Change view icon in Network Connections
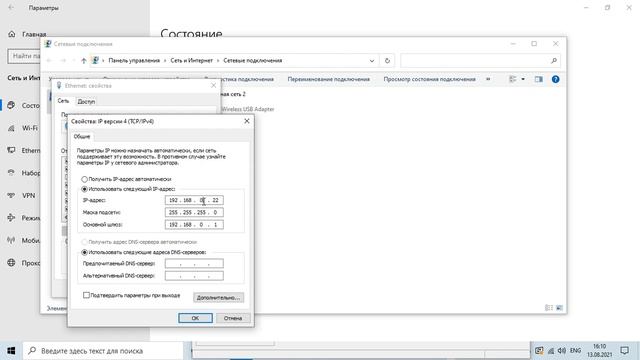Screen dimensions: 640x360 click(513, 79)
